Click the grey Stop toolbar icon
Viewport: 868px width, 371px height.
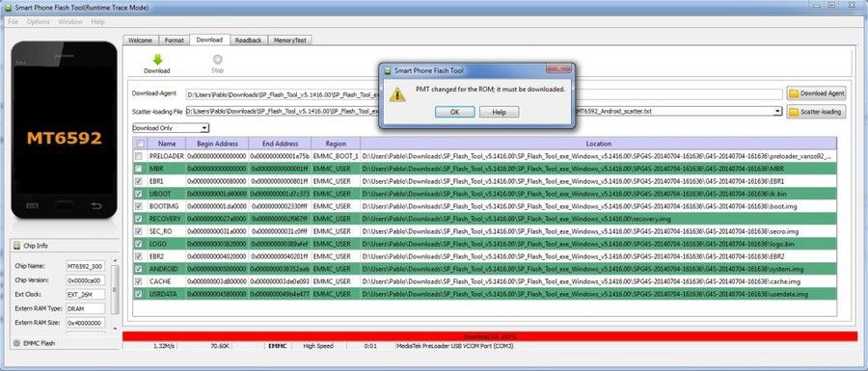click(x=218, y=60)
